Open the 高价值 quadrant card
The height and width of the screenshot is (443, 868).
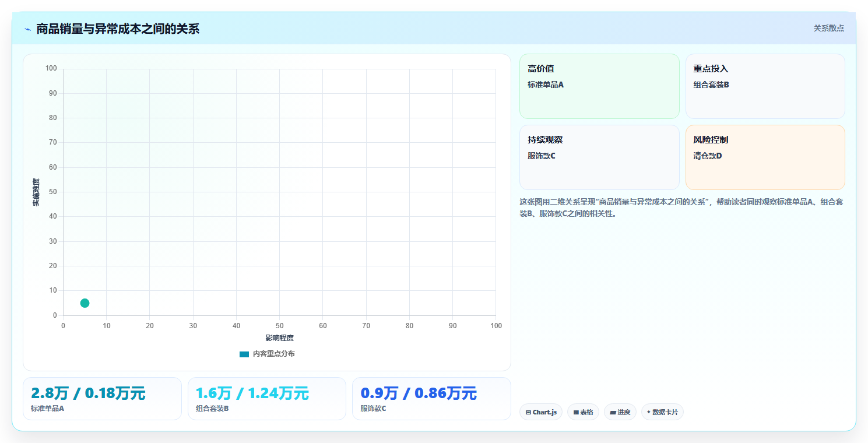coord(599,86)
